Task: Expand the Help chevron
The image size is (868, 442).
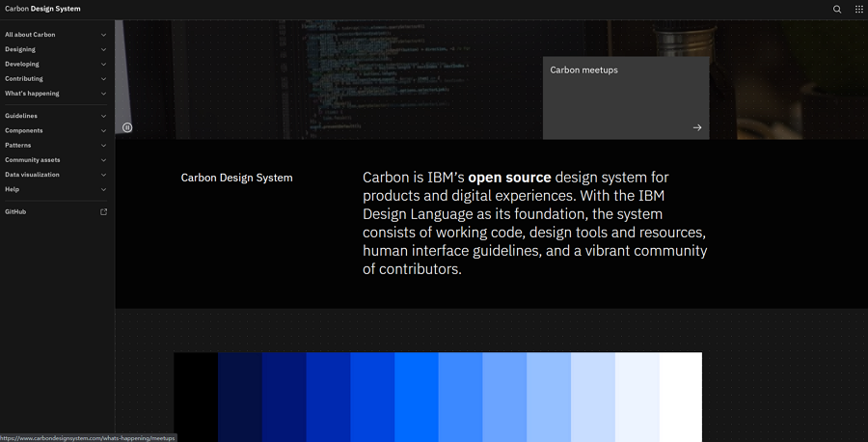Action: (103, 189)
